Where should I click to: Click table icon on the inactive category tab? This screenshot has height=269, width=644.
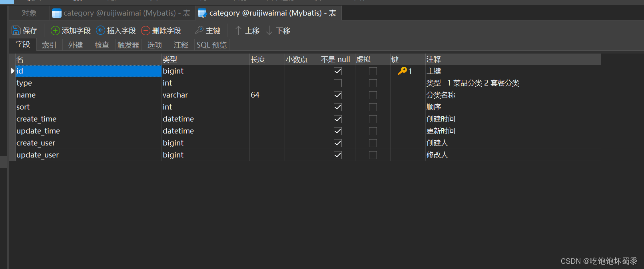[57, 13]
